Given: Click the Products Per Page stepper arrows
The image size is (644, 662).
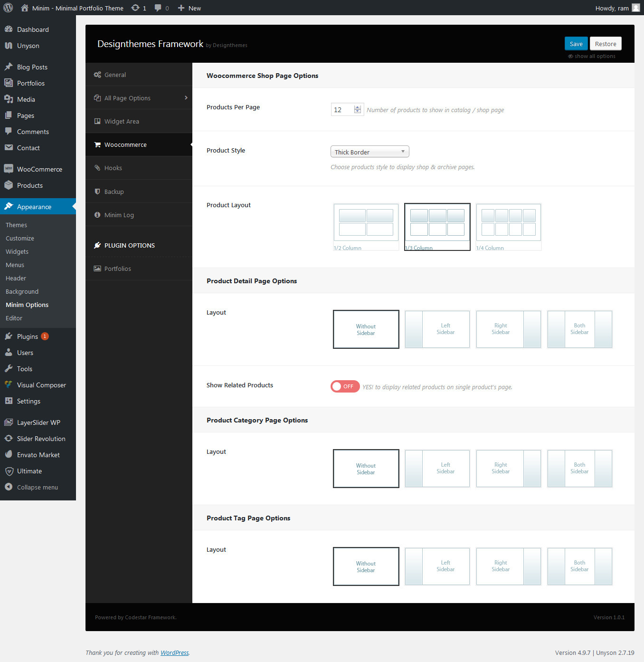Looking at the screenshot, I should tap(358, 109).
